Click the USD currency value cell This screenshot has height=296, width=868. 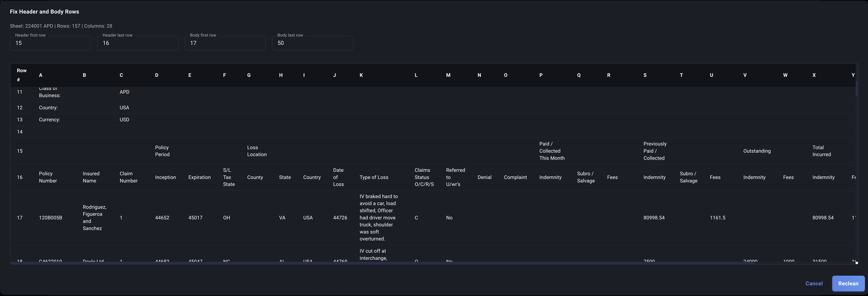(124, 120)
